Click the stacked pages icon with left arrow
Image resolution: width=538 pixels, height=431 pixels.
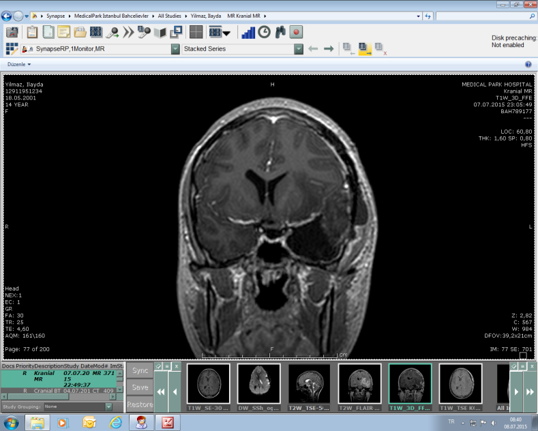(348, 48)
